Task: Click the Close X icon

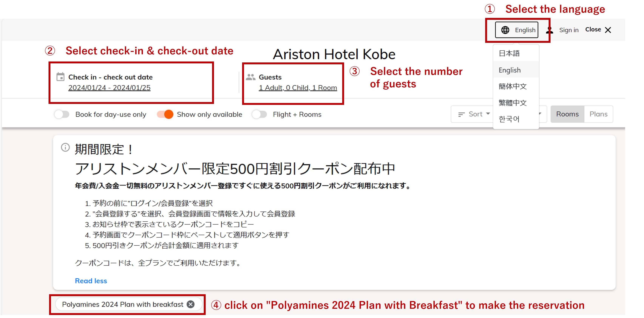Action: [x=608, y=30]
